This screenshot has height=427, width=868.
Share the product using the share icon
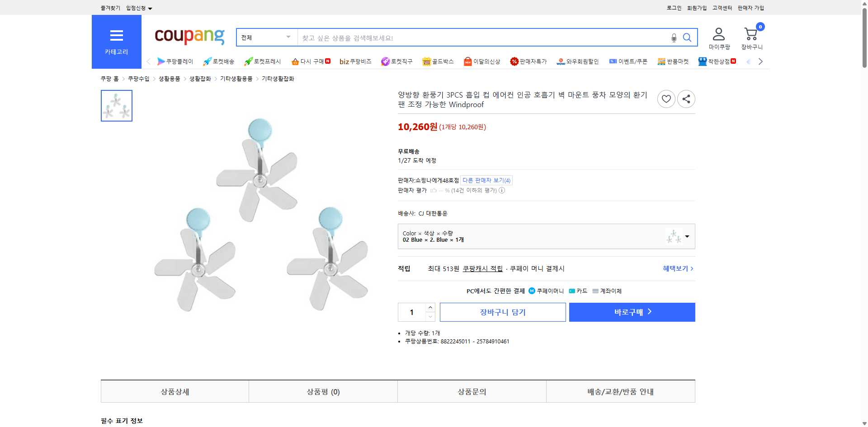[x=686, y=99]
